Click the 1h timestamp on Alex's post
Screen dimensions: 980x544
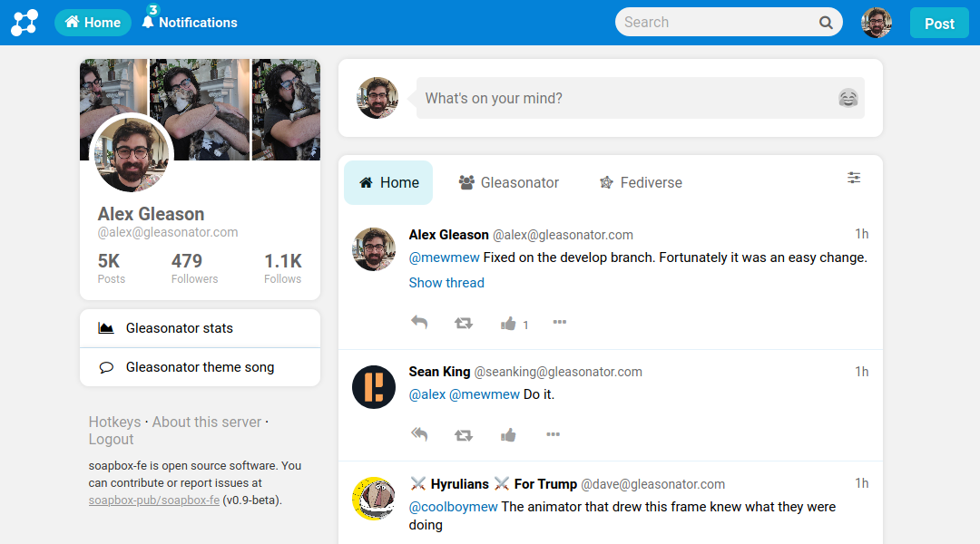[x=862, y=234]
